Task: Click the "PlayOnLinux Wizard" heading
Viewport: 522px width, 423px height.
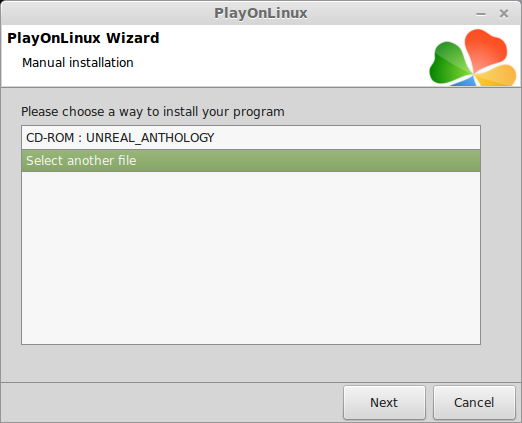Action: [83, 38]
